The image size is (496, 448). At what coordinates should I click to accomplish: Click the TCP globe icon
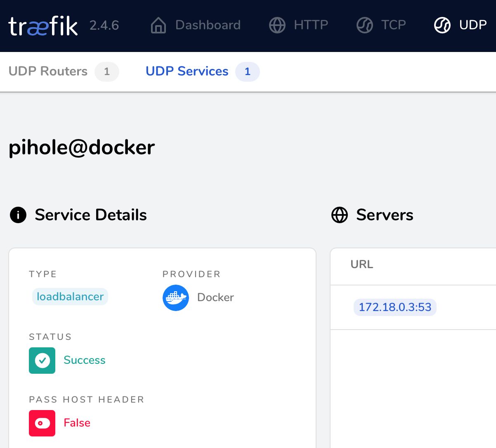[x=365, y=25]
